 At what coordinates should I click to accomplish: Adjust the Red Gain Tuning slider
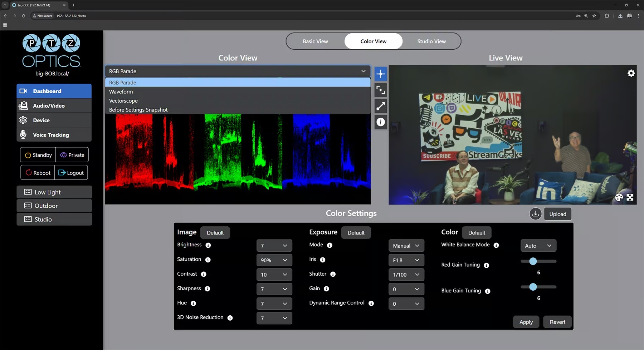pos(533,261)
